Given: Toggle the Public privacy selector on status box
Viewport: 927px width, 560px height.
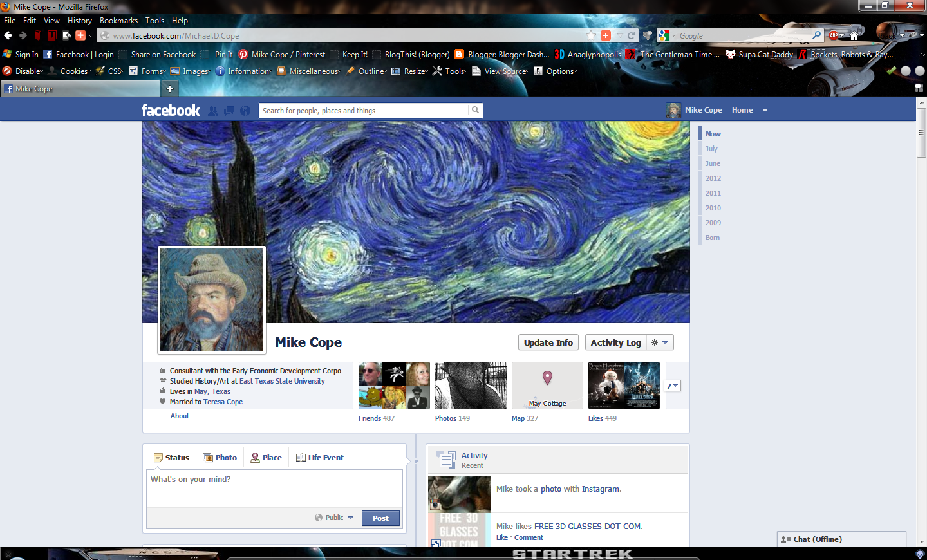Looking at the screenshot, I should click(x=334, y=518).
